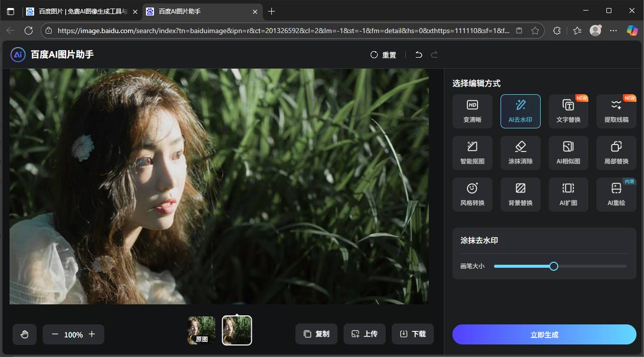644x357 pixels.
Task: Click the 立即生成 generate button
Action: pyautogui.click(x=544, y=334)
